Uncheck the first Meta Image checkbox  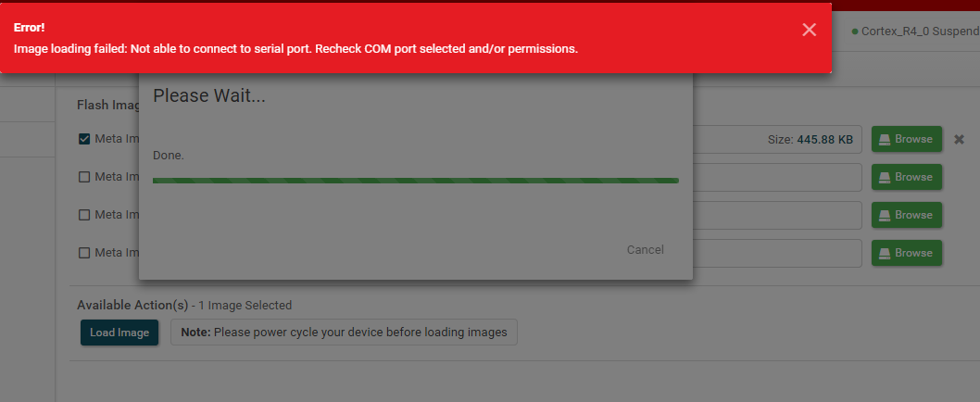coord(84,139)
